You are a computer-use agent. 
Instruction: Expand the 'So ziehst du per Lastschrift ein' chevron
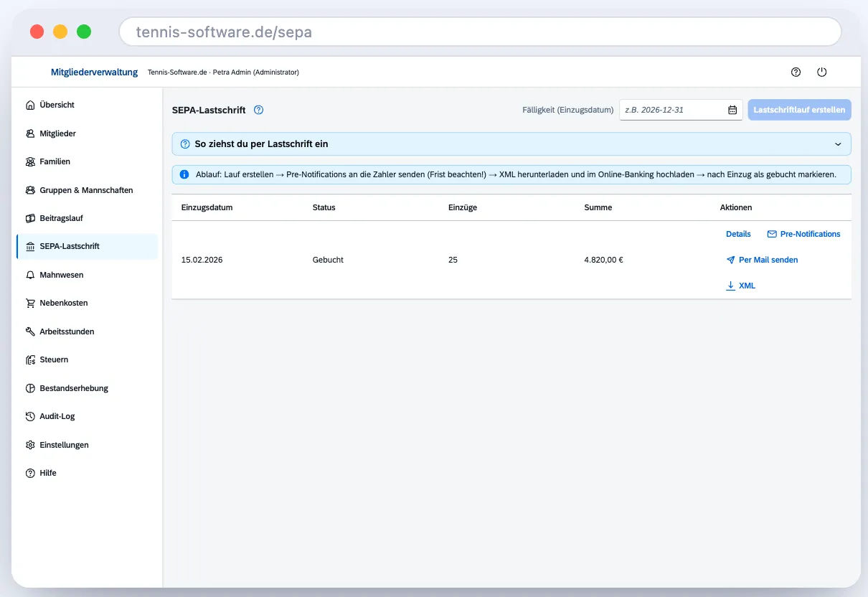[x=838, y=144]
